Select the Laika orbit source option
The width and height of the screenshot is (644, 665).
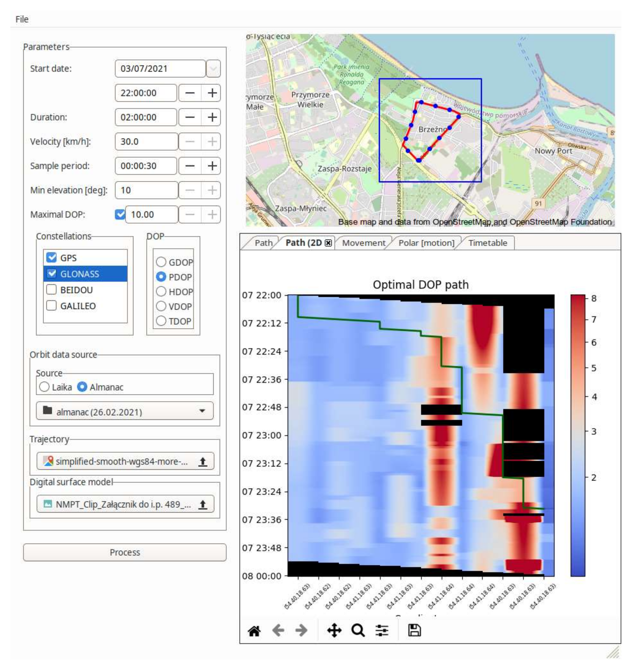pos(44,387)
